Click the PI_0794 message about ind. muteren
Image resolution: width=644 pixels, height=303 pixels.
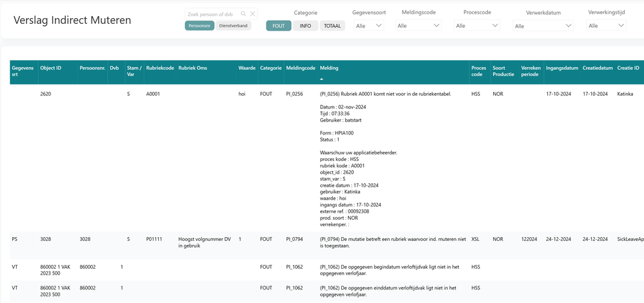click(x=392, y=242)
